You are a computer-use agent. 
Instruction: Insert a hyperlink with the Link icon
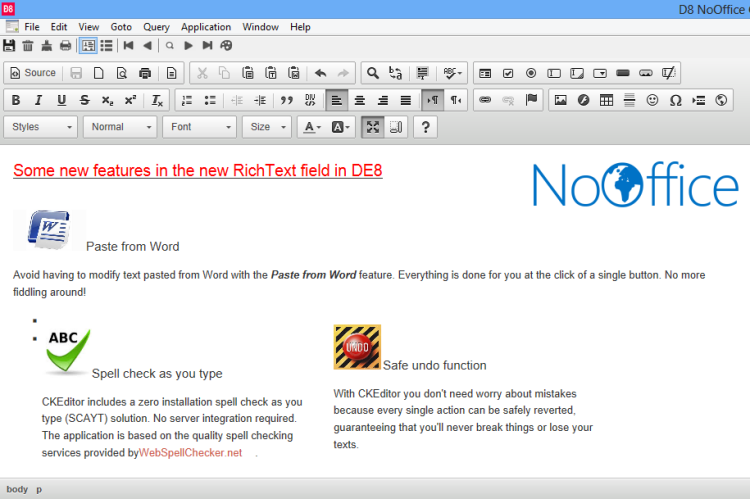(x=485, y=100)
